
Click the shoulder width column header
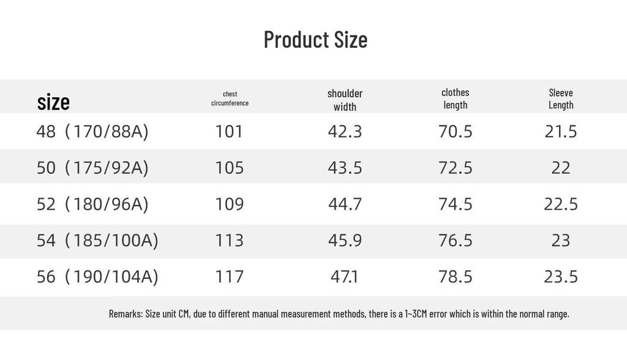tap(345, 100)
